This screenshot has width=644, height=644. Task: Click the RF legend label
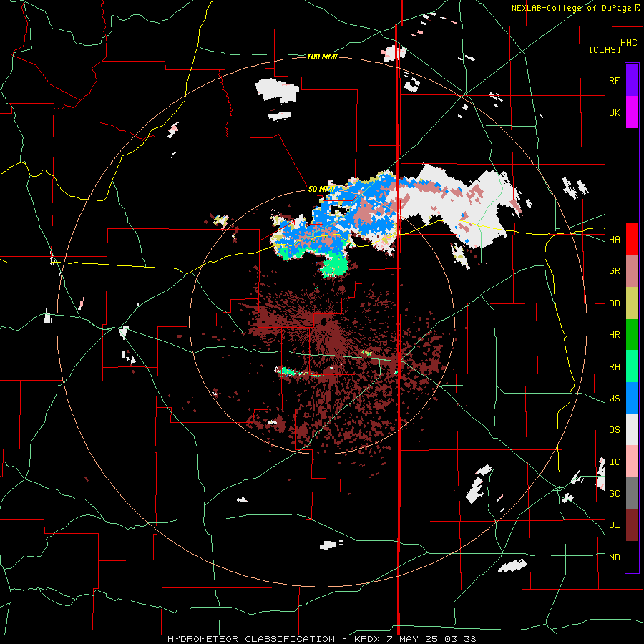(x=614, y=80)
